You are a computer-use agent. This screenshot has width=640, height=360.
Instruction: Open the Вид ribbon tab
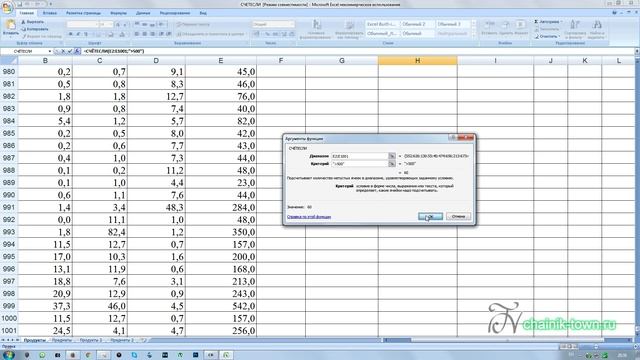[x=203, y=13]
